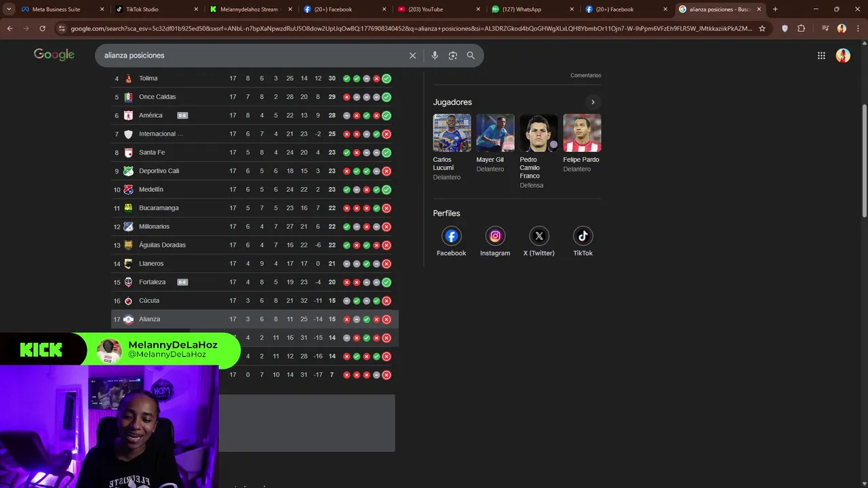Click the Fortaleza team name
Image resolution: width=868 pixels, height=488 pixels.
click(x=152, y=282)
